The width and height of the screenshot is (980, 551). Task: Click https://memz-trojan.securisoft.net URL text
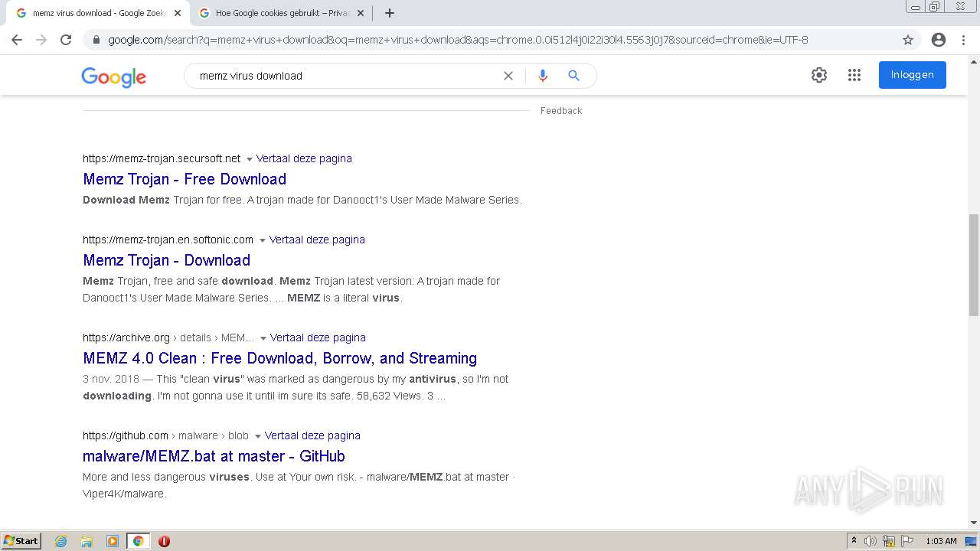pyautogui.click(x=162, y=158)
